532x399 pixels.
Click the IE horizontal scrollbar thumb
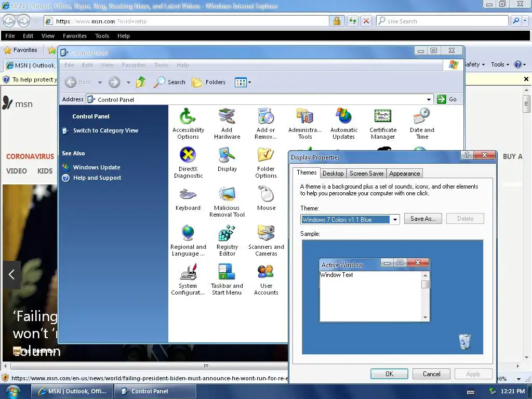tap(205, 366)
